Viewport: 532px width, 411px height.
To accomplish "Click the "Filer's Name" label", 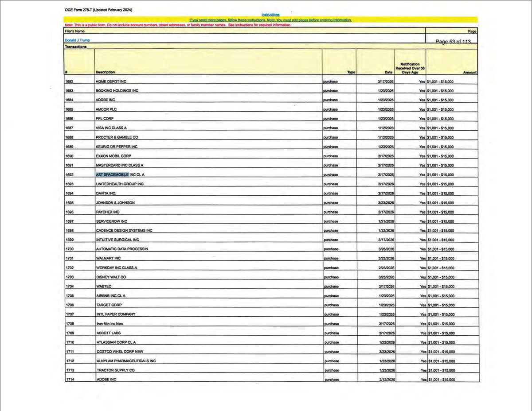I will point(74,32).
